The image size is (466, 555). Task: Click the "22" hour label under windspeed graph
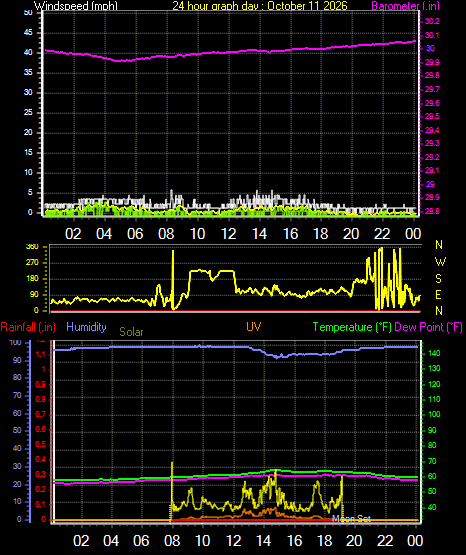pos(382,234)
